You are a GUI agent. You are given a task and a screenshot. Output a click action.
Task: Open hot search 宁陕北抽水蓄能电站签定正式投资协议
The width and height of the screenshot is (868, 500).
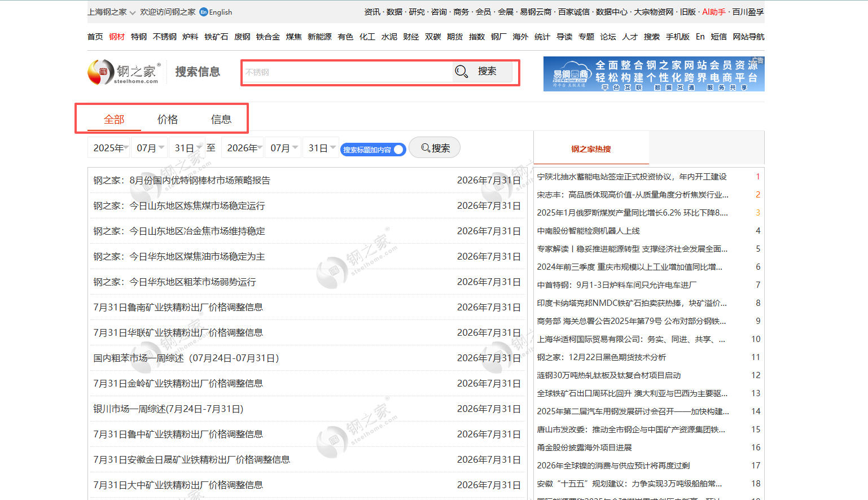click(632, 177)
